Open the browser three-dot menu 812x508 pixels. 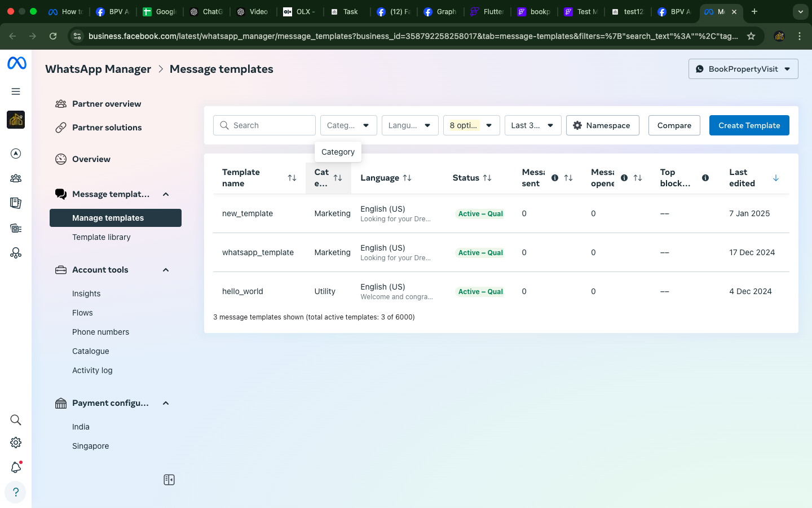800,36
